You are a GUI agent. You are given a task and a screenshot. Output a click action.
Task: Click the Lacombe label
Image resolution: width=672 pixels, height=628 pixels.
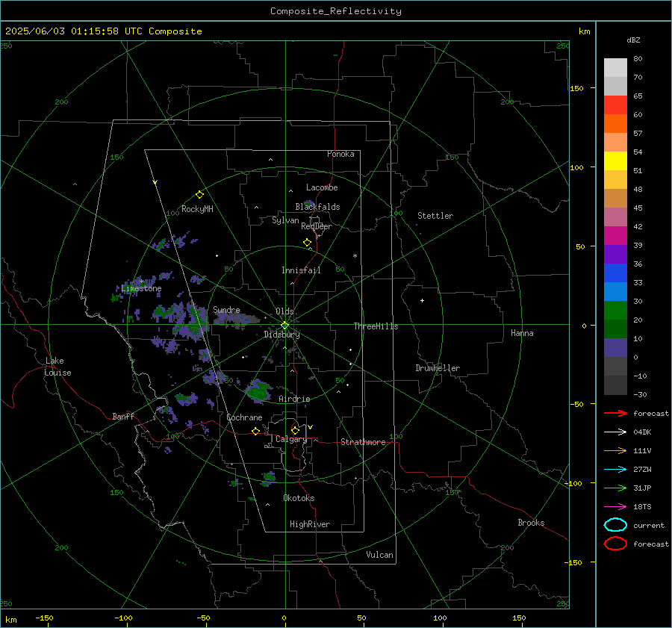pos(322,187)
